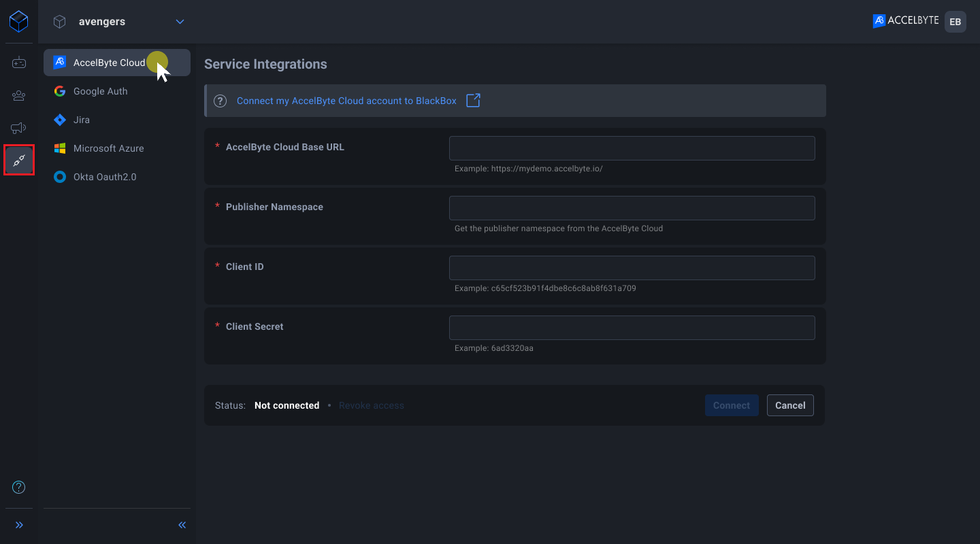Open the integrations plug sidebar icon
The image size is (980, 544).
[19, 160]
